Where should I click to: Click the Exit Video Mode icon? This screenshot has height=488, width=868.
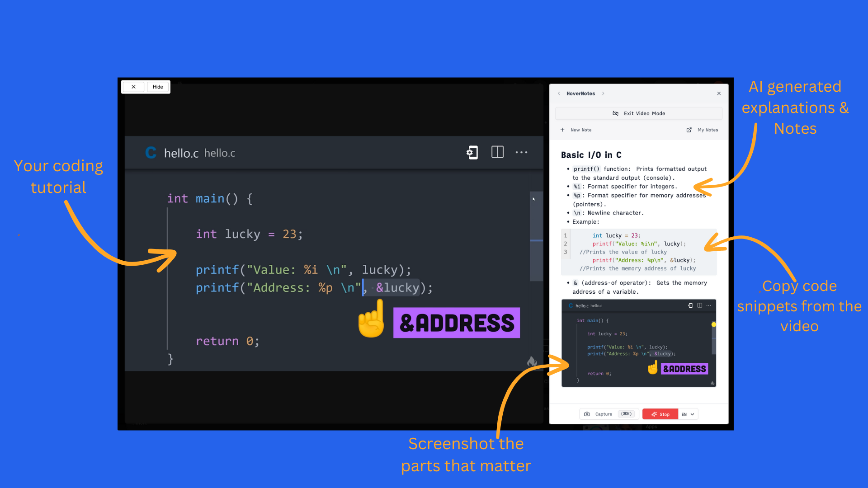617,113
